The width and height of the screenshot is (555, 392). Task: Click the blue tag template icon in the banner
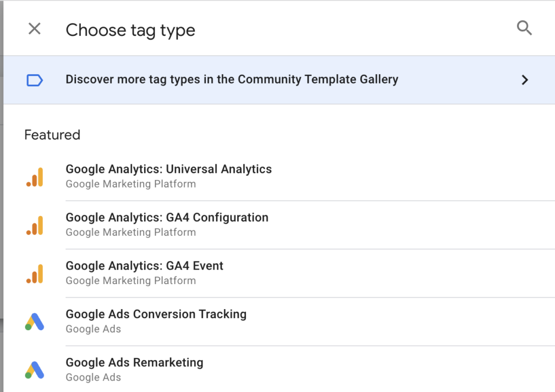(x=35, y=80)
